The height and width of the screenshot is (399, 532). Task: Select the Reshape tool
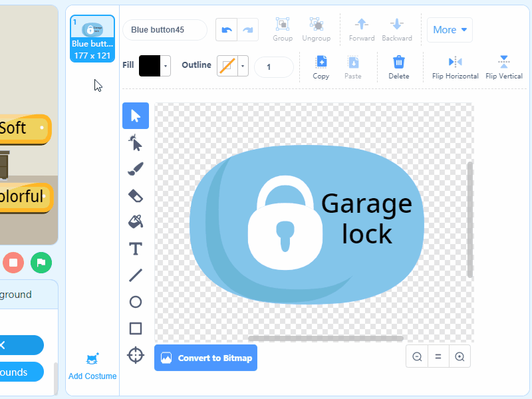coord(136,142)
